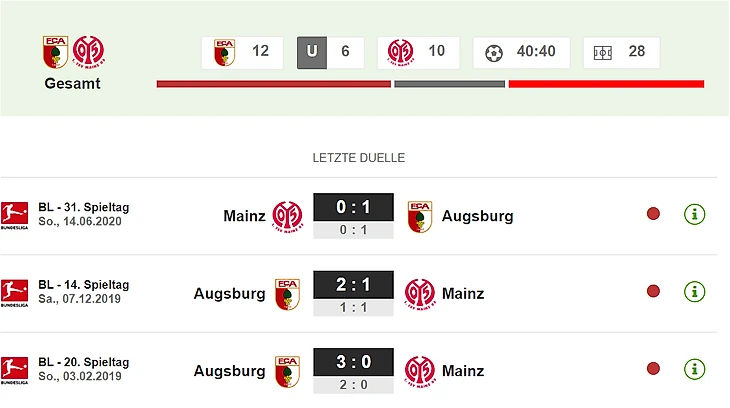Open the 3:0 score of Augsburg vs Mainz
The height and width of the screenshot is (408, 730).
click(x=353, y=363)
